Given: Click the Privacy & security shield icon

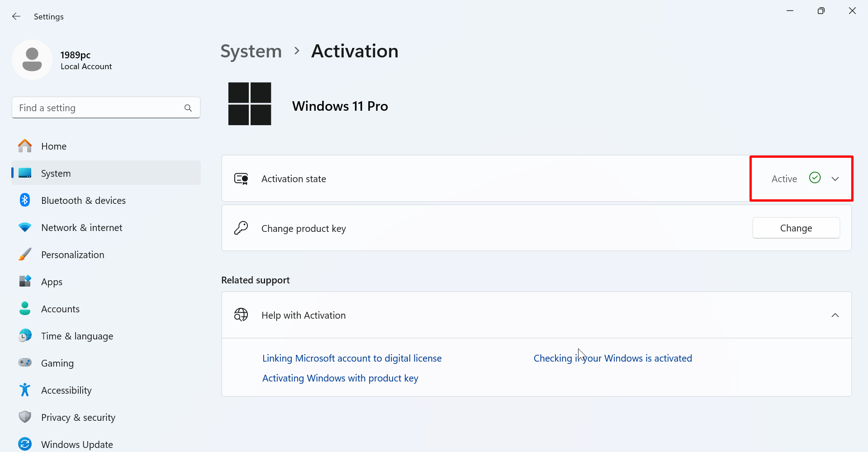Looking at the screenshot, I should click(x=25, y=417).
